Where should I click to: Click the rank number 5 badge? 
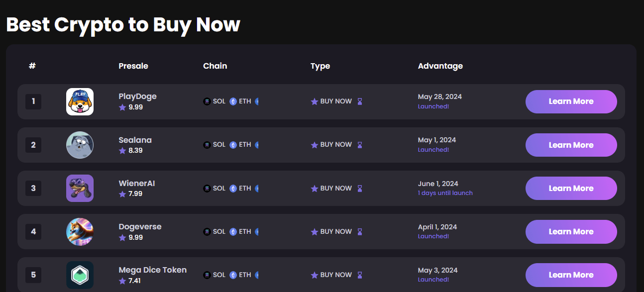click(x=33, y=275)
